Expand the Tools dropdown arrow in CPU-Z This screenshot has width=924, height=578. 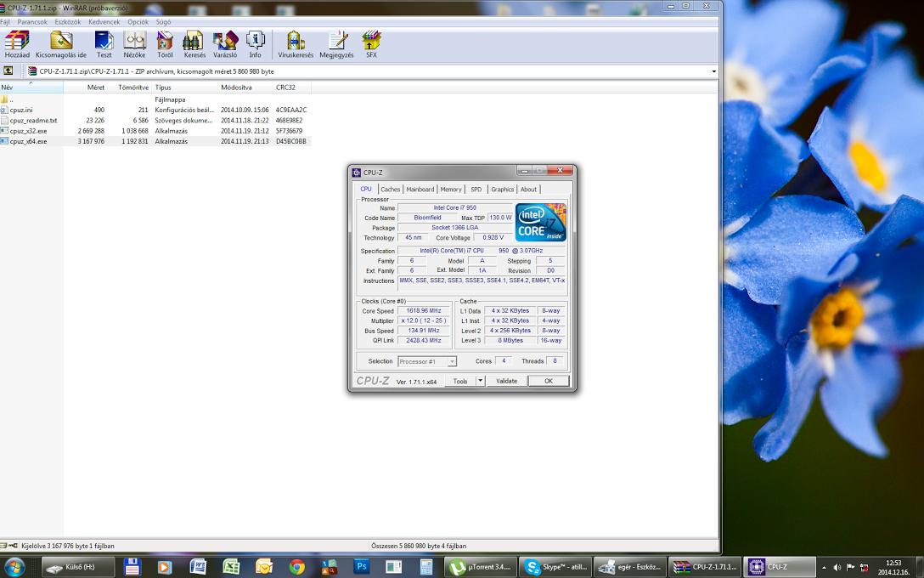481,381
